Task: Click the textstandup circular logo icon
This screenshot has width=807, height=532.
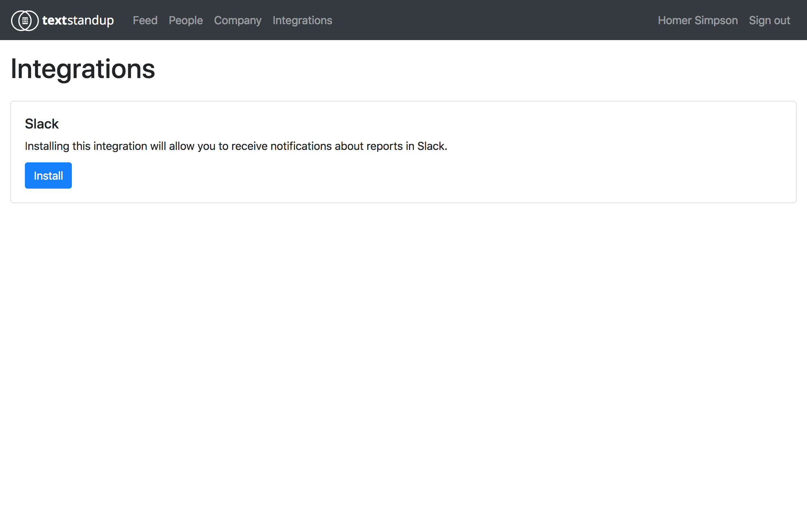Action: point(25,20)
